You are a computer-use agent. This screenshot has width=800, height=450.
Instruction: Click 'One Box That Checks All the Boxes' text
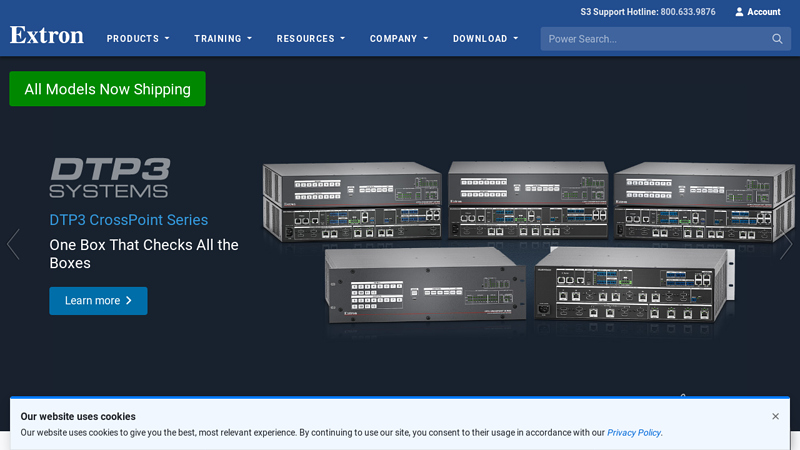click(x=144, y=254)
